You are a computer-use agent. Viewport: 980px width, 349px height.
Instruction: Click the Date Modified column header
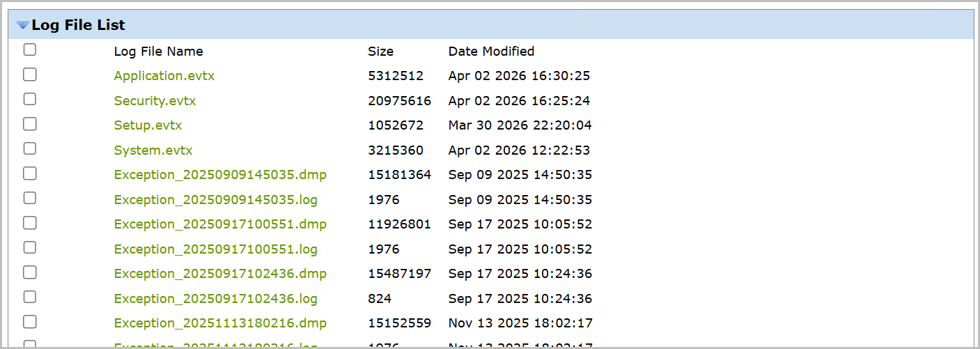pos(491,52)
